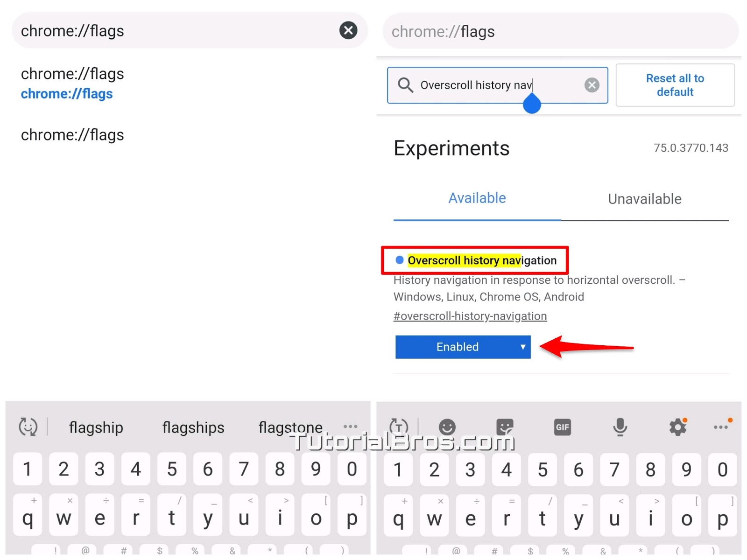
Task: Tap the magnifier icon in flags search
Action: pyautogui.click(x=405, y=85)
